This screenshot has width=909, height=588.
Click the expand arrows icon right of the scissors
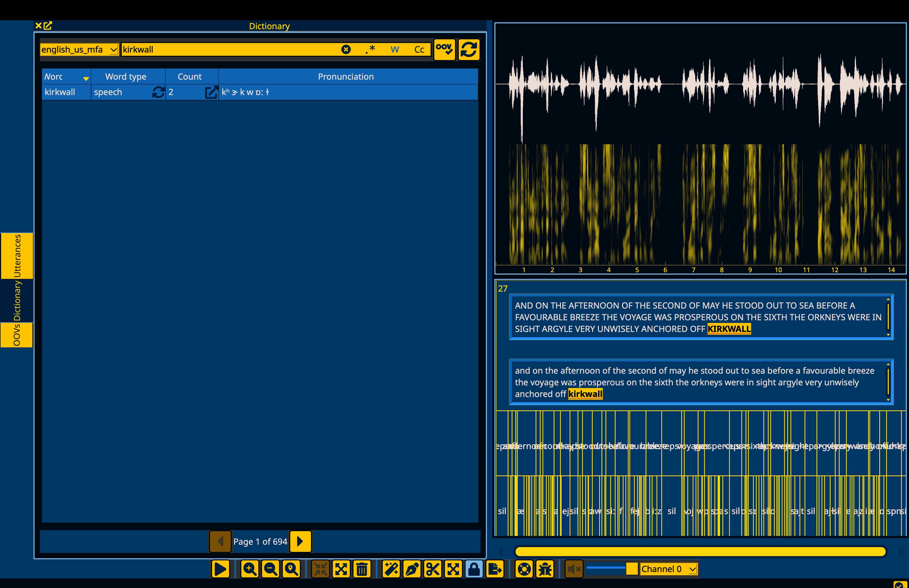coord(453,569)
